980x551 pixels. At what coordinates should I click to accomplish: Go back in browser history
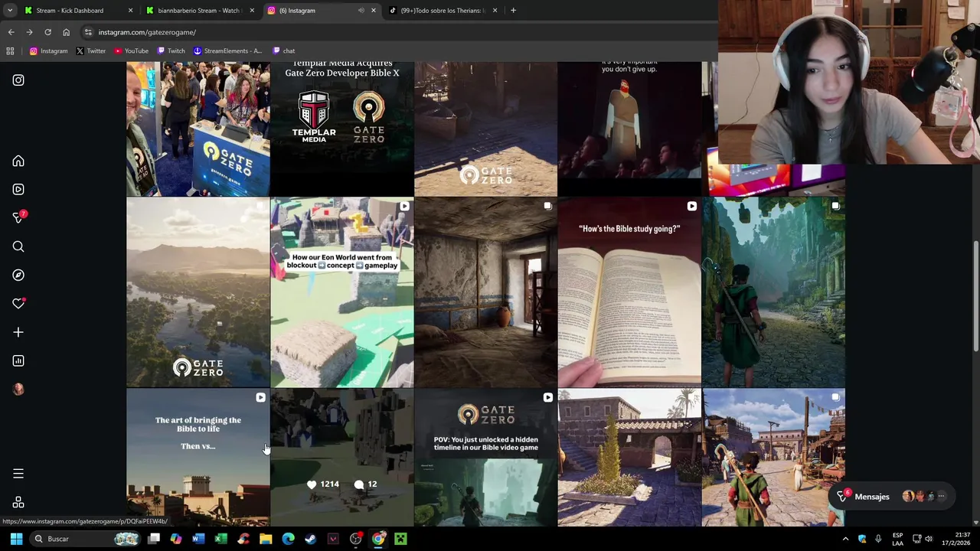11,32
